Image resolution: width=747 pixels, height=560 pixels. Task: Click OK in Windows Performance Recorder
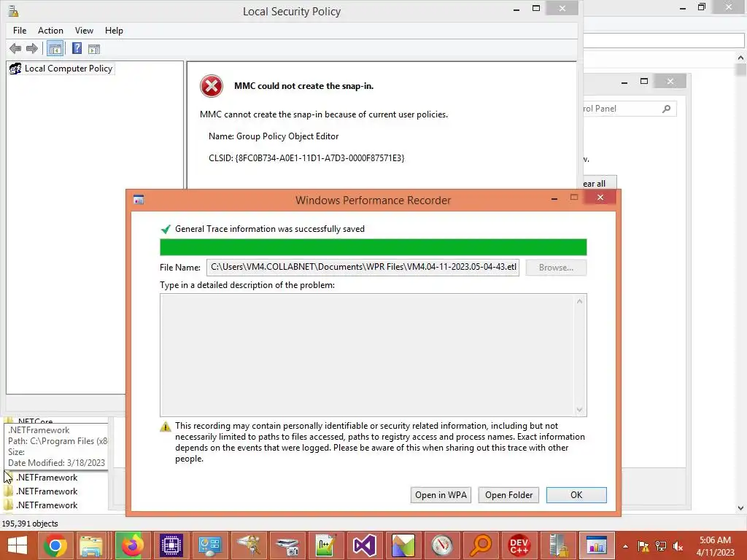576,495
